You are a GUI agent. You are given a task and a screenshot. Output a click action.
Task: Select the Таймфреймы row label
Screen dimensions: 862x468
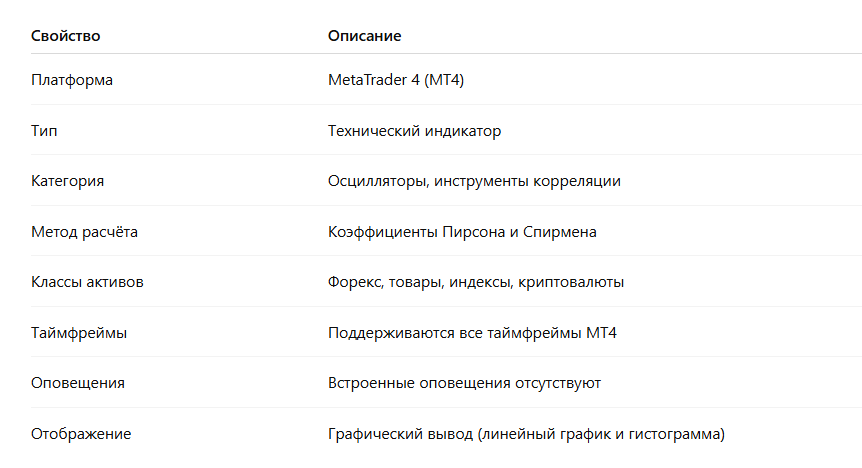[x=79, y=333]
